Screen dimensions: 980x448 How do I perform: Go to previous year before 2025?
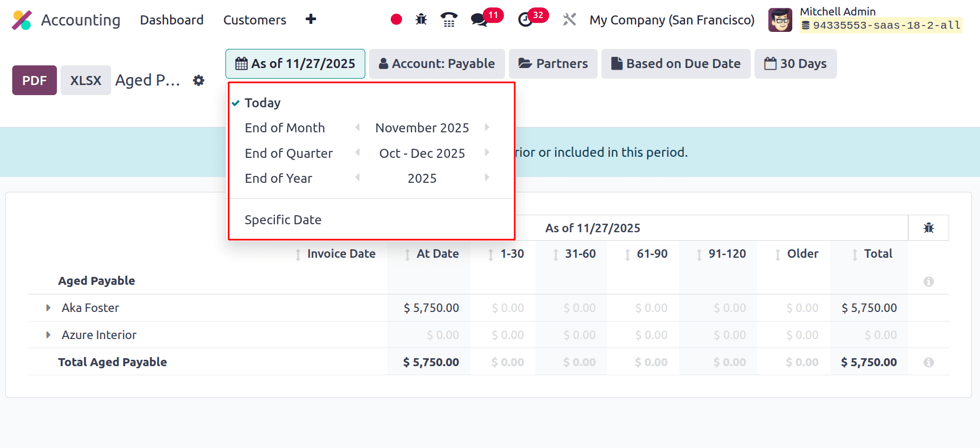(358, 177)
